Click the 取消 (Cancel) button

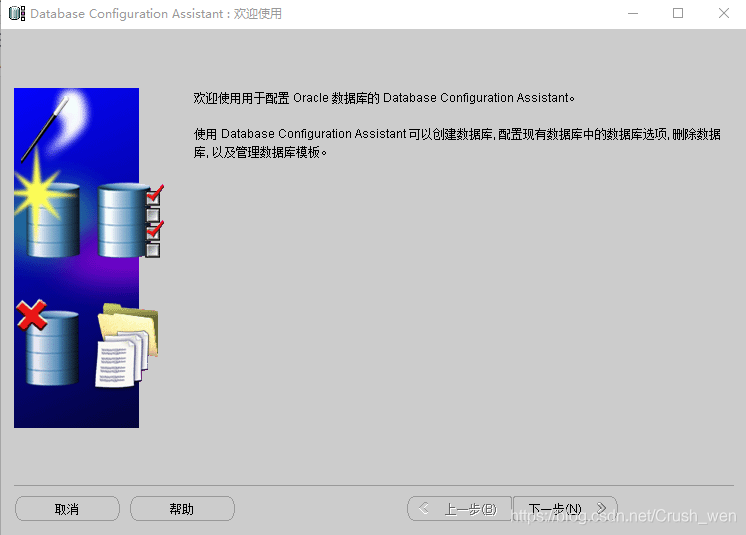[x=67, y=509]
